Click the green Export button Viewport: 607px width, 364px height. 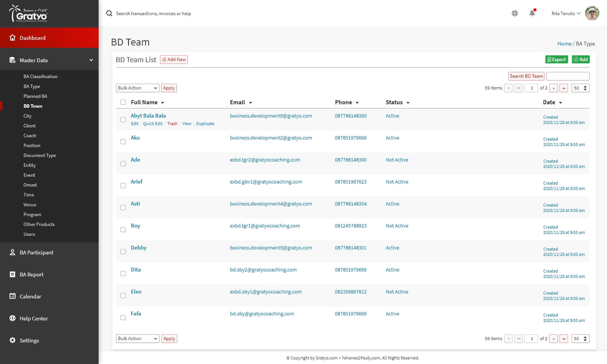click(x=556, y=60)
